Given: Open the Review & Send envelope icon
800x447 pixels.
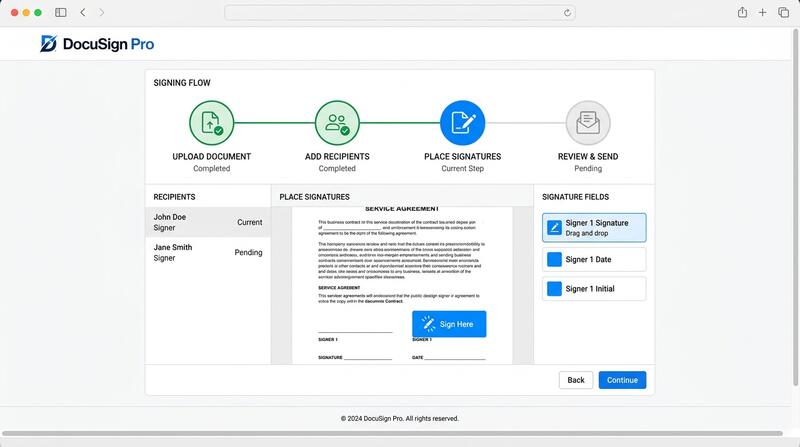Looking at the screenshot, I should pos(588,123).
